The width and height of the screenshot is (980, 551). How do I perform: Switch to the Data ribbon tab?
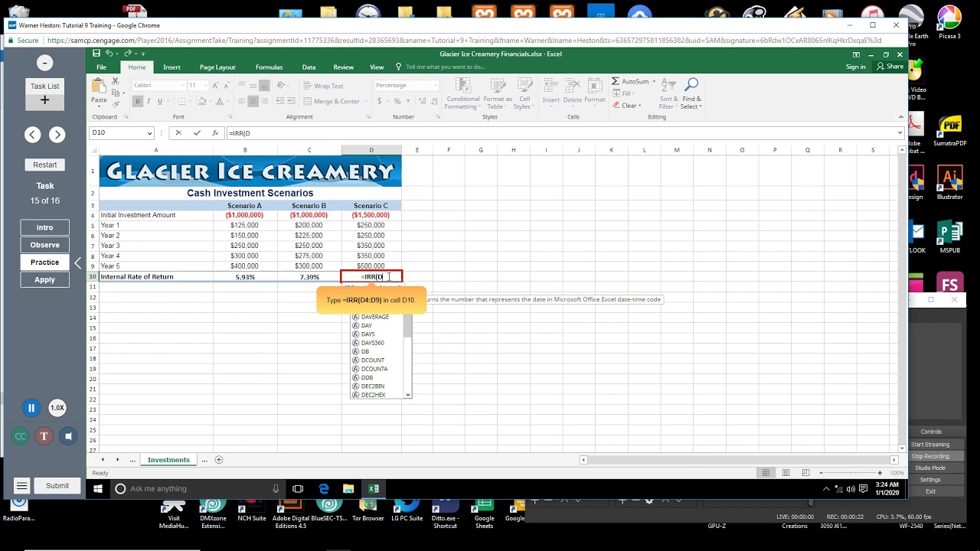tap(309, 67)
